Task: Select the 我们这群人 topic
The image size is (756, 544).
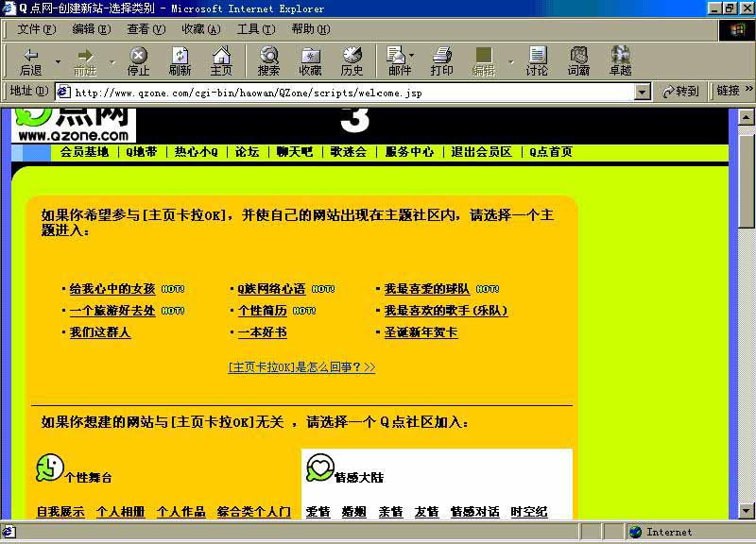Action: tap(100, 332)
